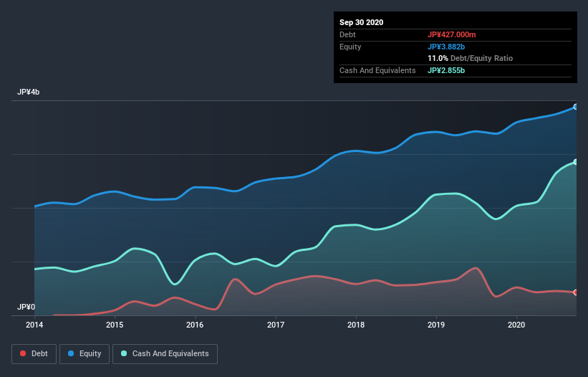Viewport: 588px width, 377px height.
Task: Toggle the Equity series legend button
Action: pos(85,354)
